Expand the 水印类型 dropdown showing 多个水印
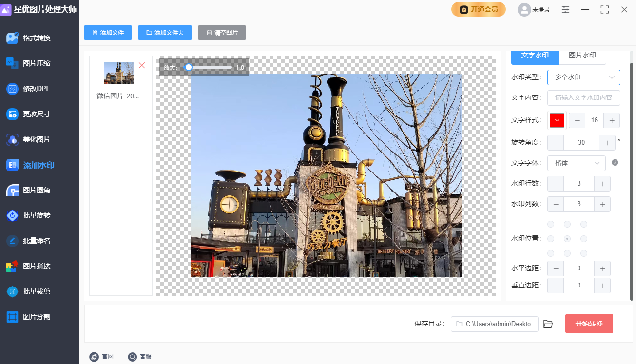 click(x=583, y=77)
